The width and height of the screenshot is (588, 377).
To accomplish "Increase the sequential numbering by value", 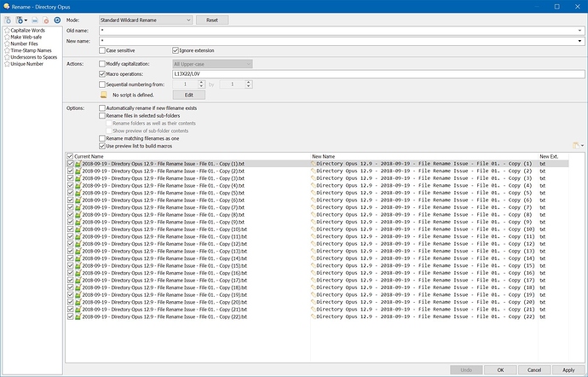I will (x=248, y=82).
